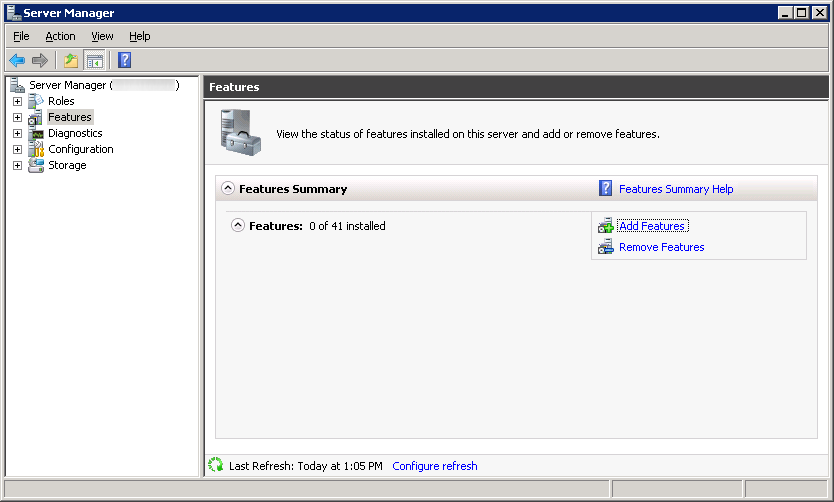Select the Server Manager root tree item
The width and height of the screenshot is (834, 502).
(x=104, y=85)
